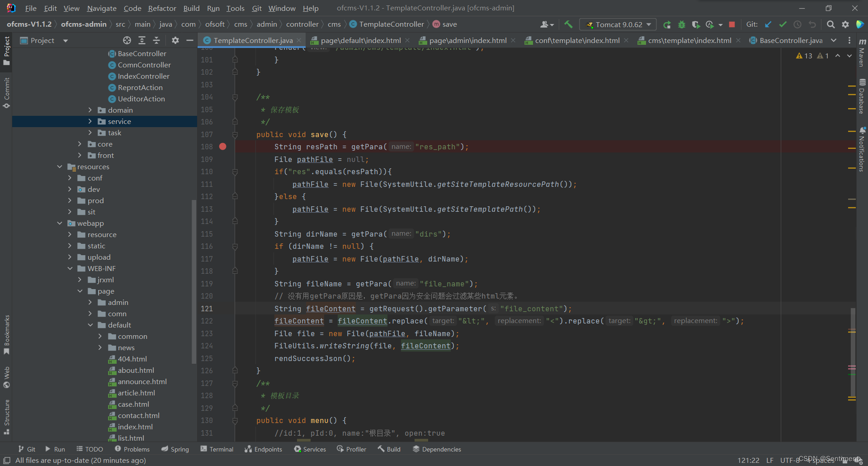The height and width of the screenshot is (466, 868).
Task: Switch to BaseController.java tab
Action: (x=787, y=40)
